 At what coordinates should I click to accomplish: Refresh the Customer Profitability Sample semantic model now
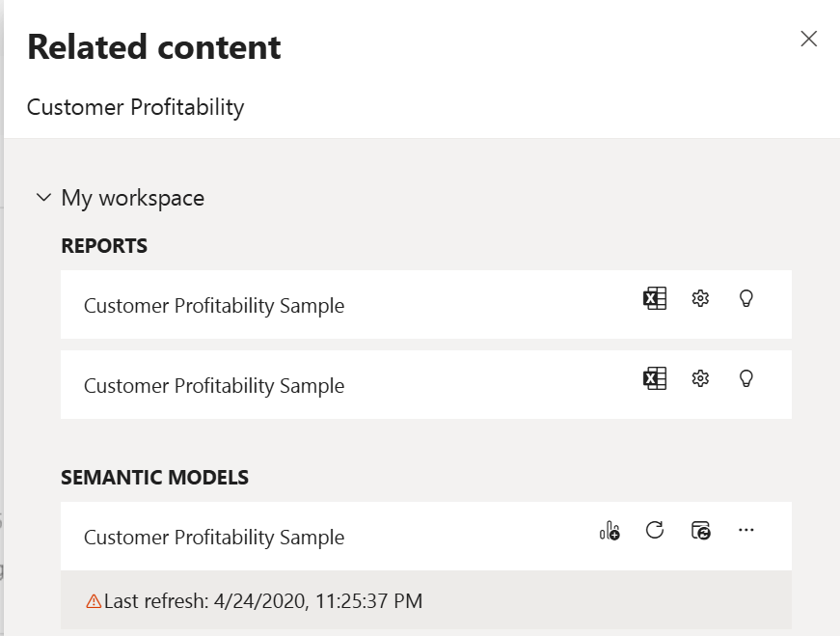coord(656,530)
